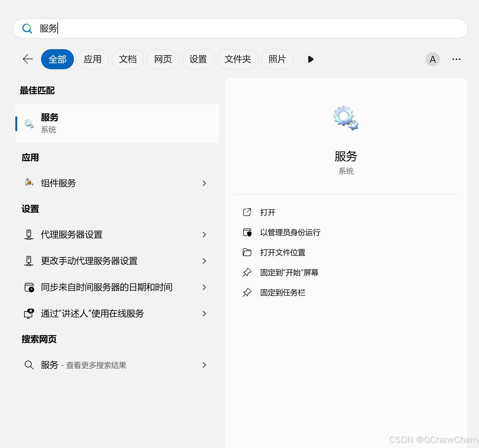Image resolution: width=479 pixels, height=448 pixels.
Task: Click 打开 in the preview pane
Action: 268,212
